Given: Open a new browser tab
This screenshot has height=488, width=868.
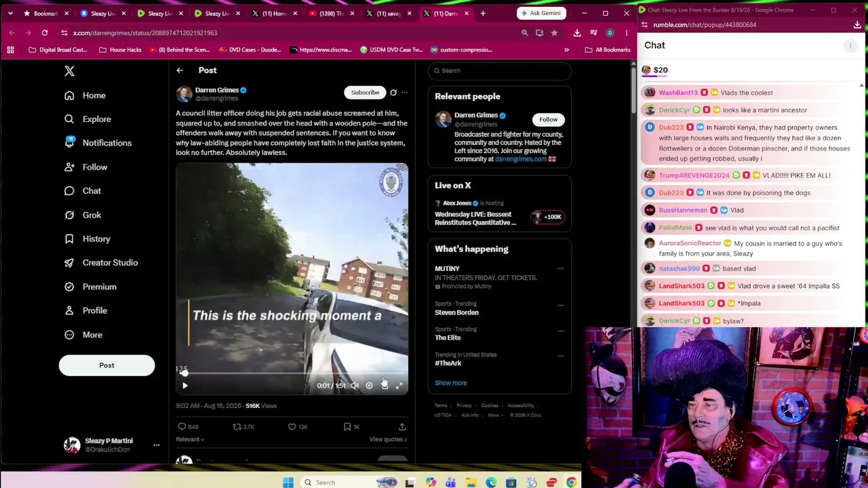Looking at the screenshot, I should coord(483,14).
